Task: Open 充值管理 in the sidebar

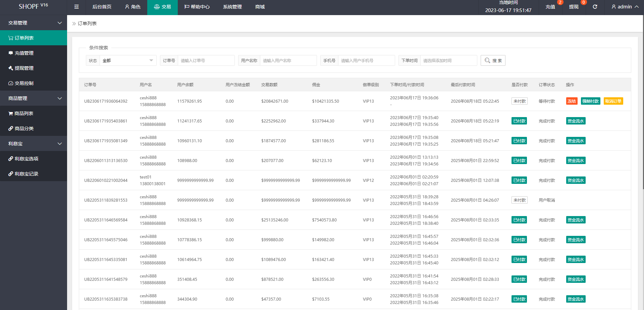Action: [34, 53]
